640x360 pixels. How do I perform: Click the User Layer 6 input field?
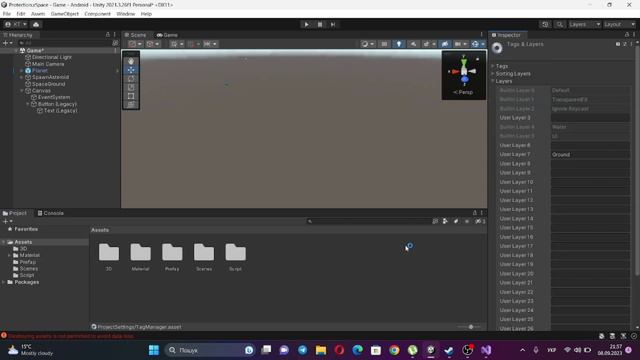click(x=590, y=145)
